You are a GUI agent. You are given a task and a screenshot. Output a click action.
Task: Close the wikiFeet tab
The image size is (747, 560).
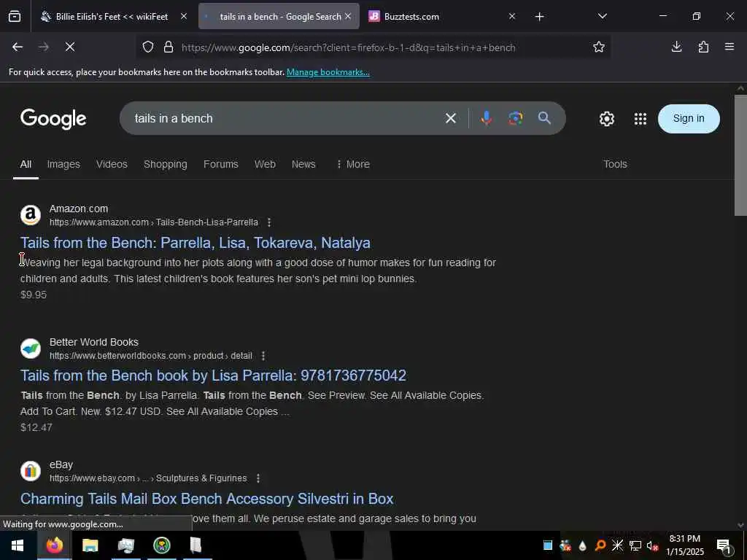(184, 16)
